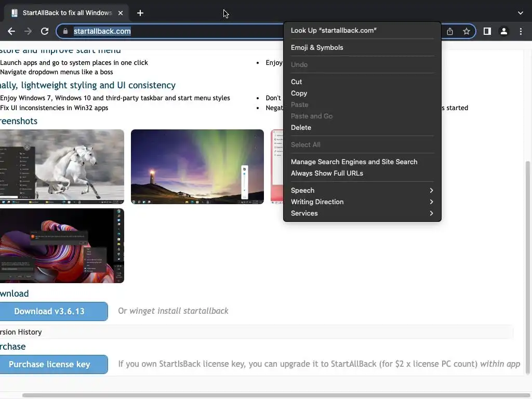The image size is (532, 399).
Task: Select Always Show Full URLs
Action: point(362,174)
